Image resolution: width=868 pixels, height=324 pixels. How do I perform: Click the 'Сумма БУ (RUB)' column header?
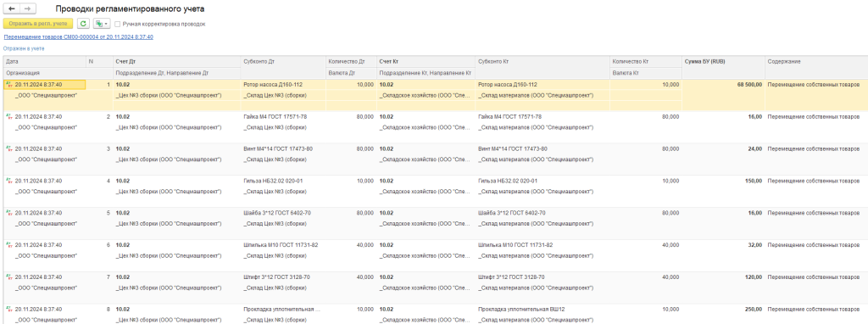[723, 61]
